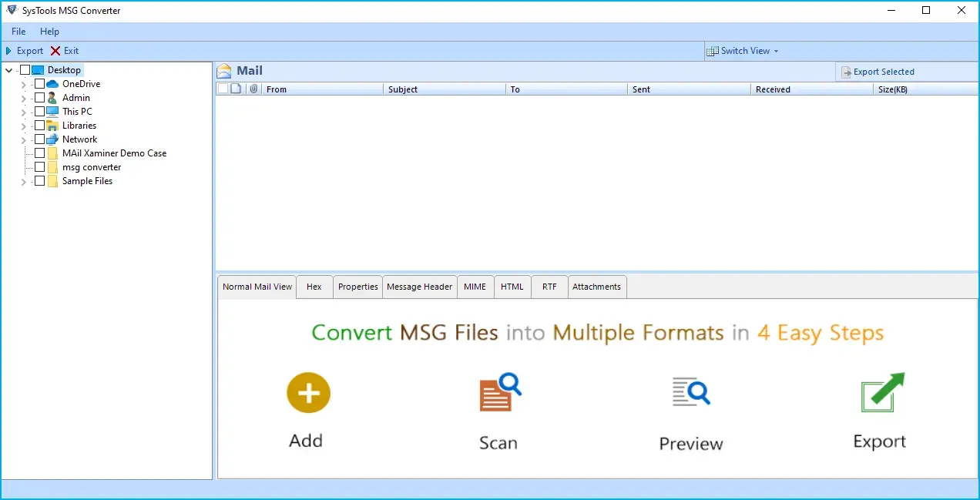
Task: Click the MAil Xaminer Demo Case folder icon
Action: point(52,153)
